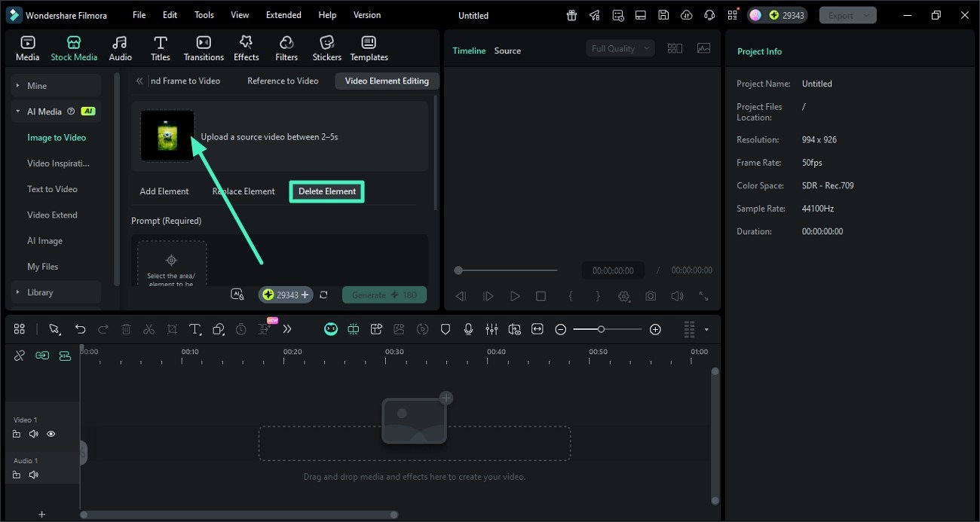Open the Export dropdown arrow
The width and height of the screenshot is (980, 522).
click(x=868, y=15)
